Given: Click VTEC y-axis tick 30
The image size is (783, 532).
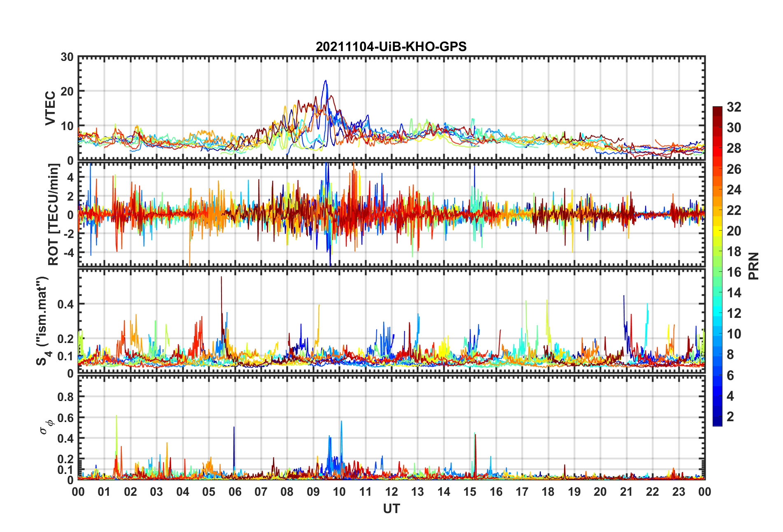Looking at the screenshot, I should (67, 57).
